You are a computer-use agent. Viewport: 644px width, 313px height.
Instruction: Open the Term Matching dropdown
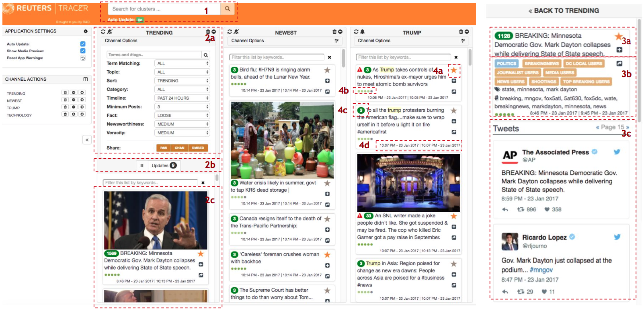point(182,63)
